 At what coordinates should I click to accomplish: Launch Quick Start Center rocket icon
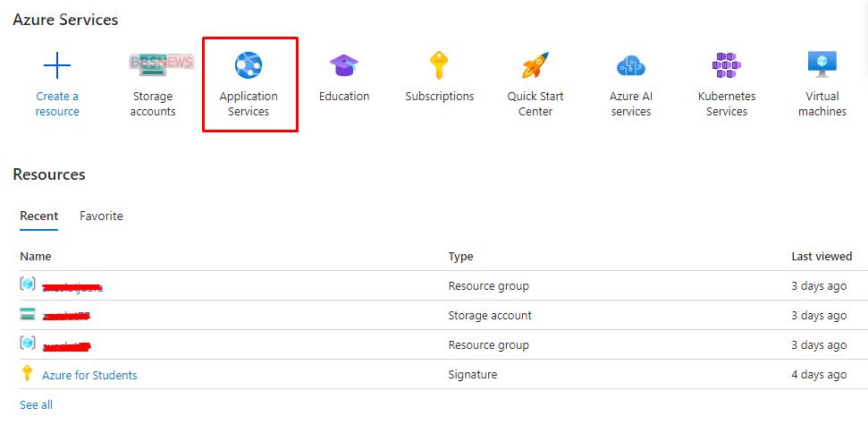(x=535, y=65)
